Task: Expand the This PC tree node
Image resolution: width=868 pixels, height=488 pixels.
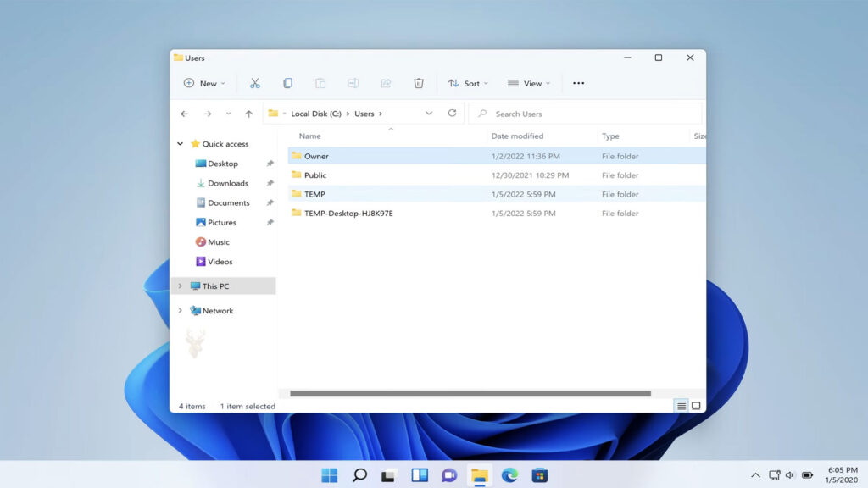Action: click(x=180, y=286)
